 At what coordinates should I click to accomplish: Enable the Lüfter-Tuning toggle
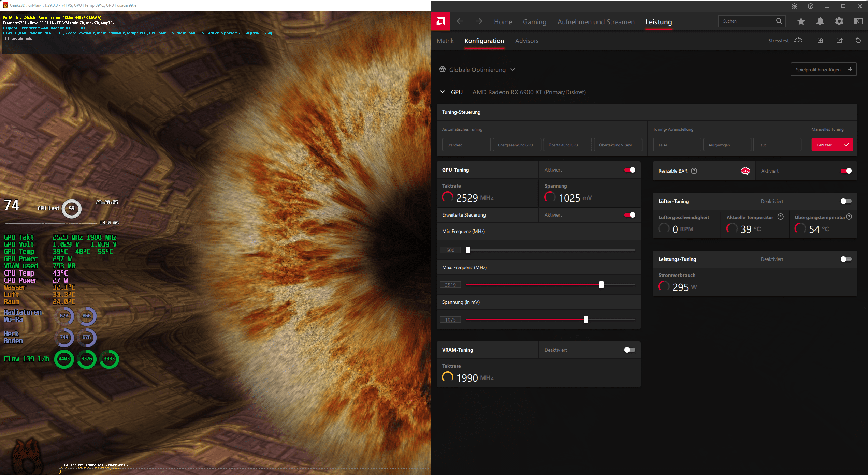click(846, 201)
